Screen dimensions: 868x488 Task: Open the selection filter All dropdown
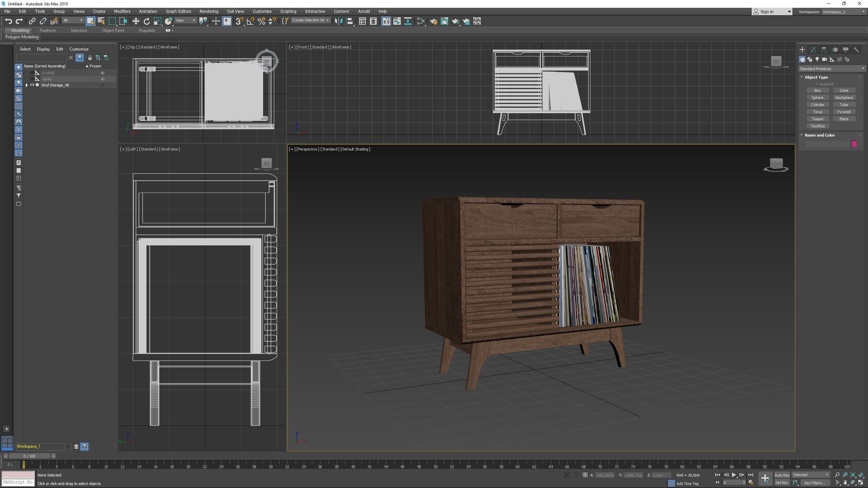coord(73,20)
